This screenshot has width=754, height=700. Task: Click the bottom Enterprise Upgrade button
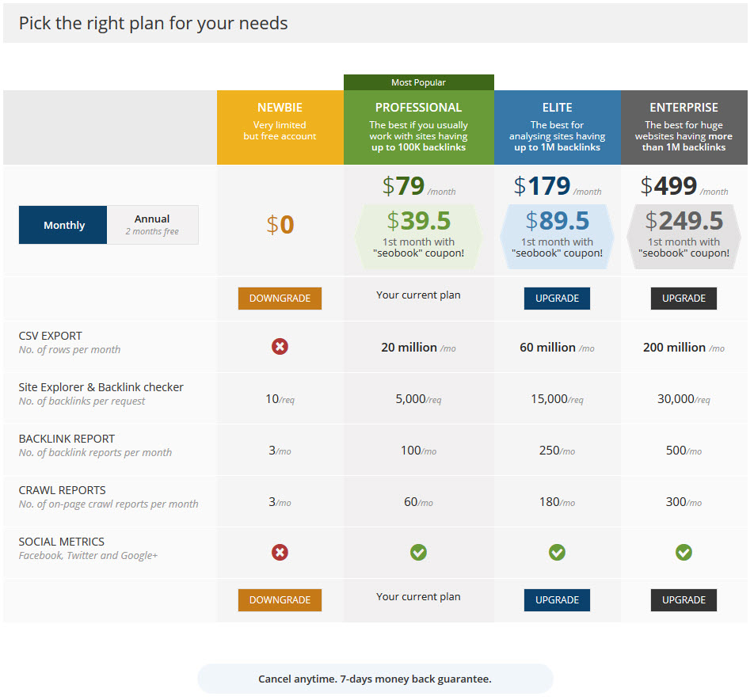tap(684, 600)
